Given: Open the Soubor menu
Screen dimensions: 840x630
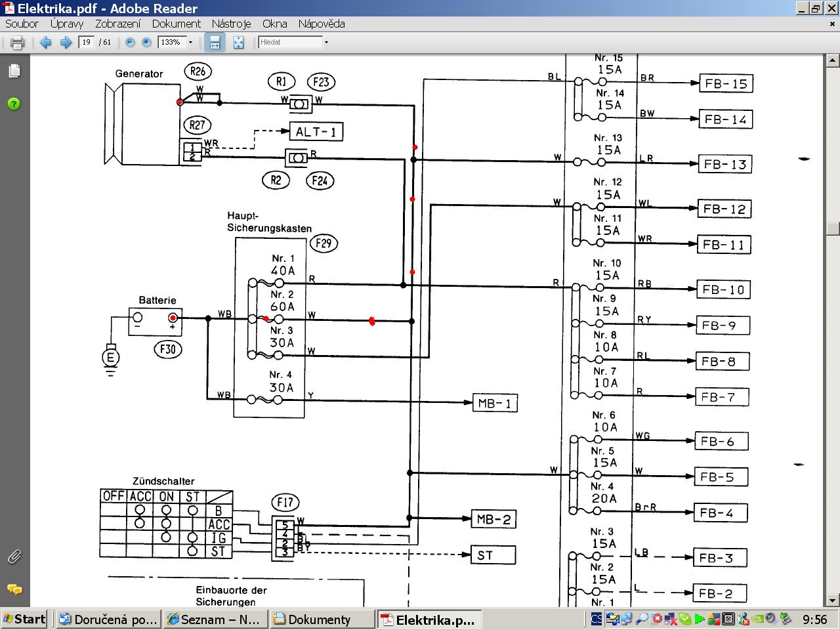Looking at the screenshot, I should tap(22, 24).
